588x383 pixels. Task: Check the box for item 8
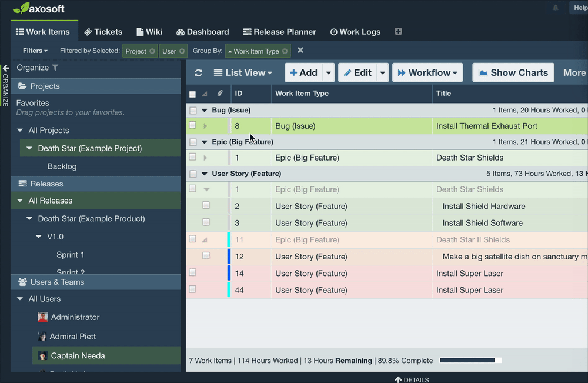tap(192, 125)
